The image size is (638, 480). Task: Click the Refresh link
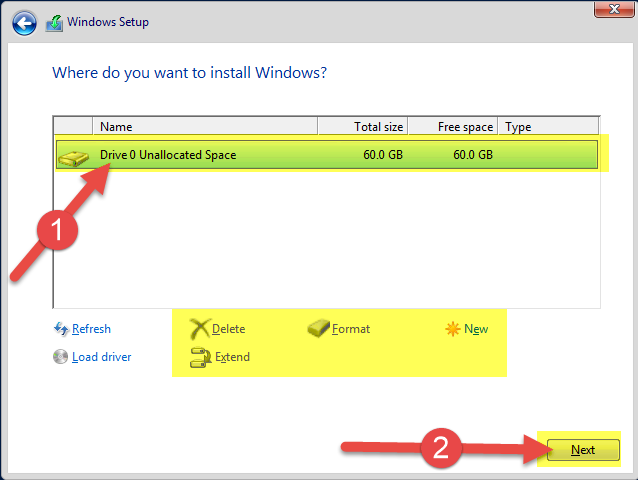pyautogui.click(x=91, y=329)
